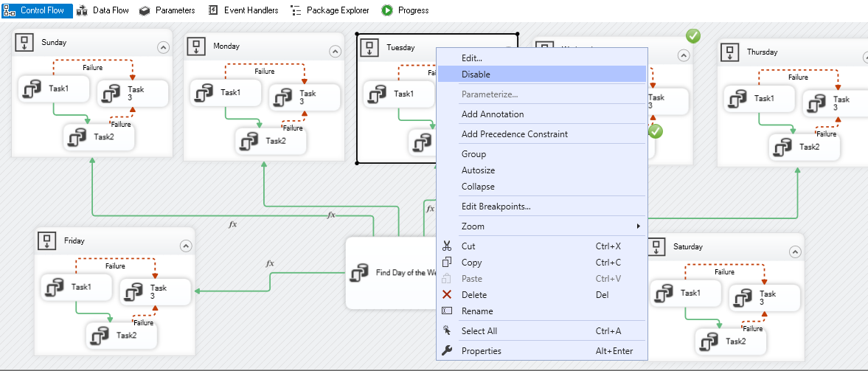Click the Monday sequence container icon
The height and width of the screenshot is (371, 868).
pos(197,46)
